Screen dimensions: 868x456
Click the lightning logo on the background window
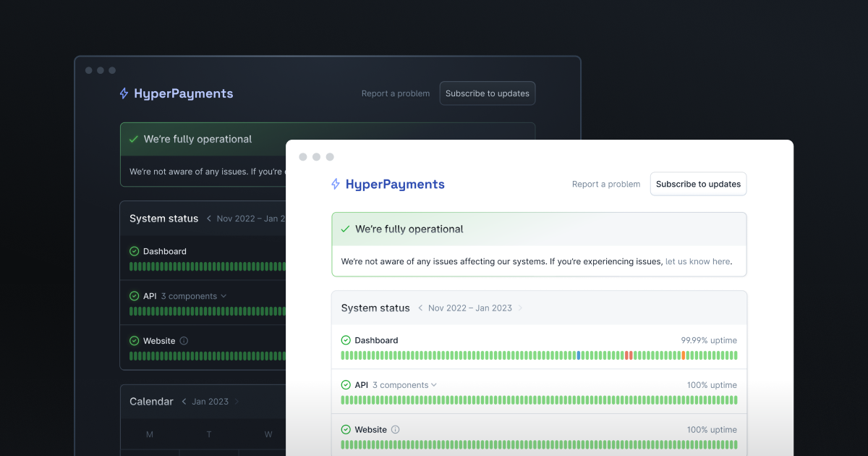123,93
